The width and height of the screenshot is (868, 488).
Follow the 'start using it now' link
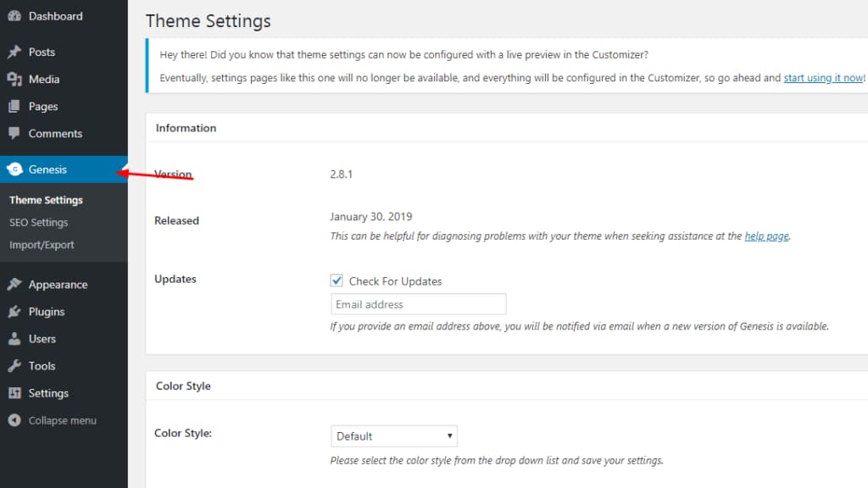(822, 78)
